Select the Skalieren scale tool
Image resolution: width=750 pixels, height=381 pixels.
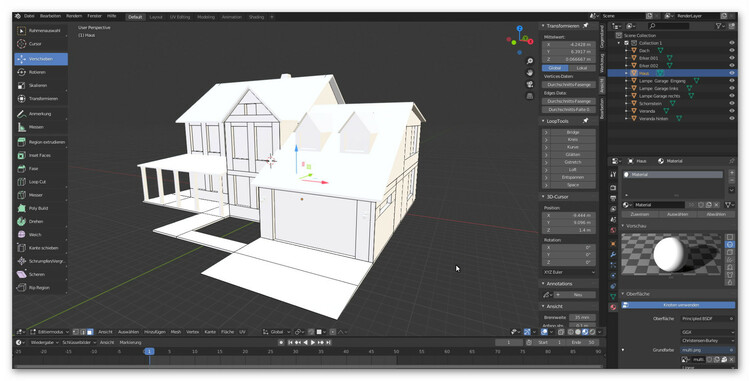[41, 86]
